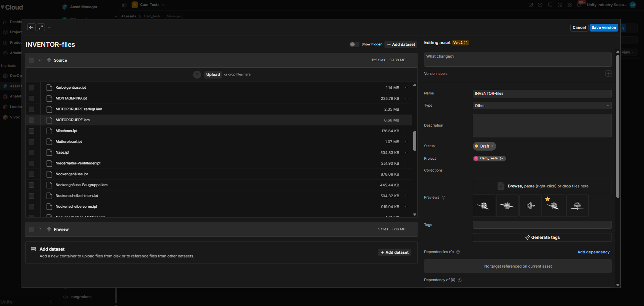
Task: Open Integrations in the sidebar
Action: 81,297
